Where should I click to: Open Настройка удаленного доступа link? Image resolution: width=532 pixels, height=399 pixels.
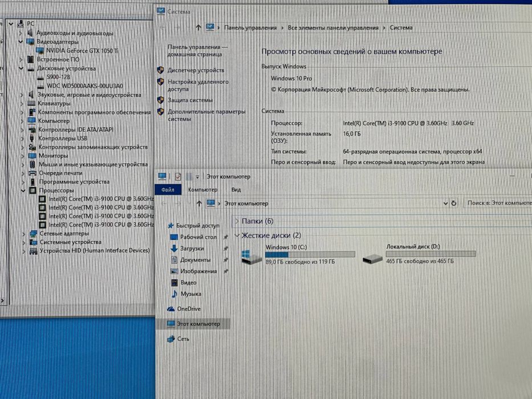pyautogui.click(x=198, y=85)
